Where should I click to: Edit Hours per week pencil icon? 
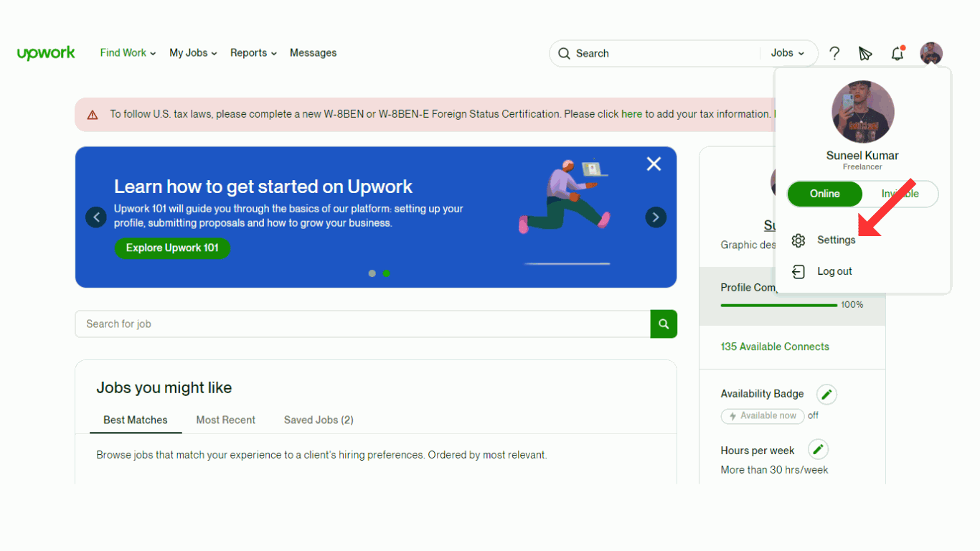pyautogui.click(x=819, y=450)
